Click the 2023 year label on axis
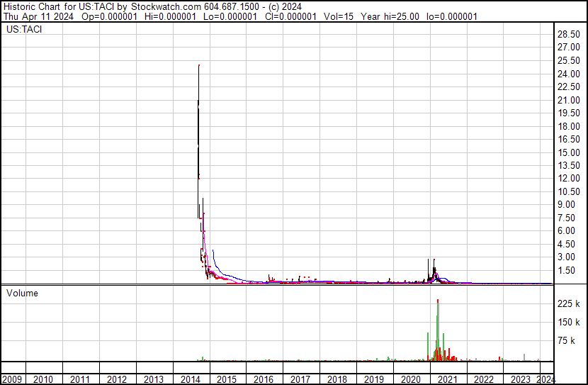The width and height of the screenshot is (588, 385). (521, 379)
